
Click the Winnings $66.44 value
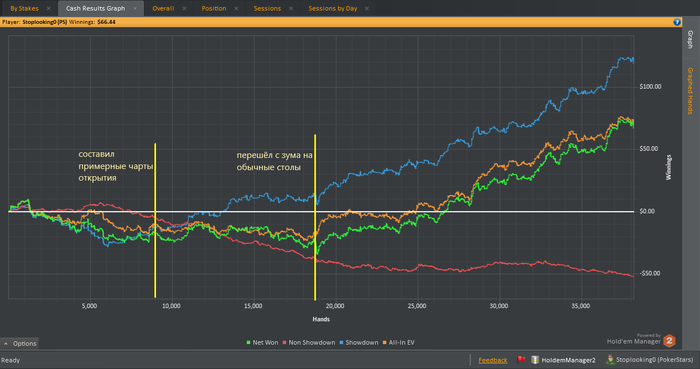106,22
